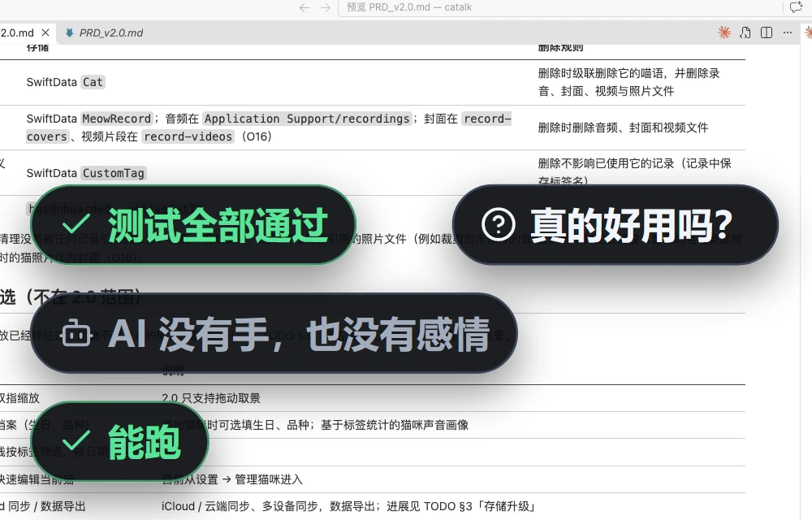Click 'iCloud / 云端同步' description cell
The width and height of the screenshot is (812, 520).
[348, 506]
